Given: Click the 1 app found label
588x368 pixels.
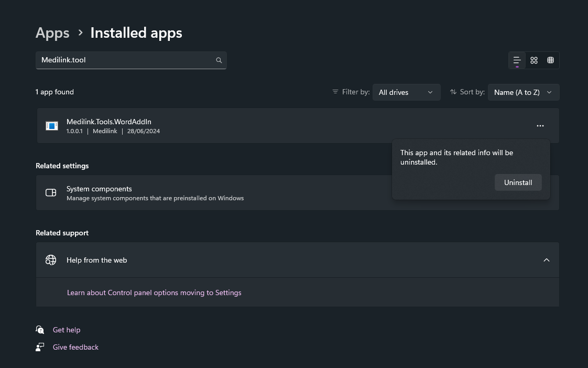Looking at the screenshot, I should point(55,92).
